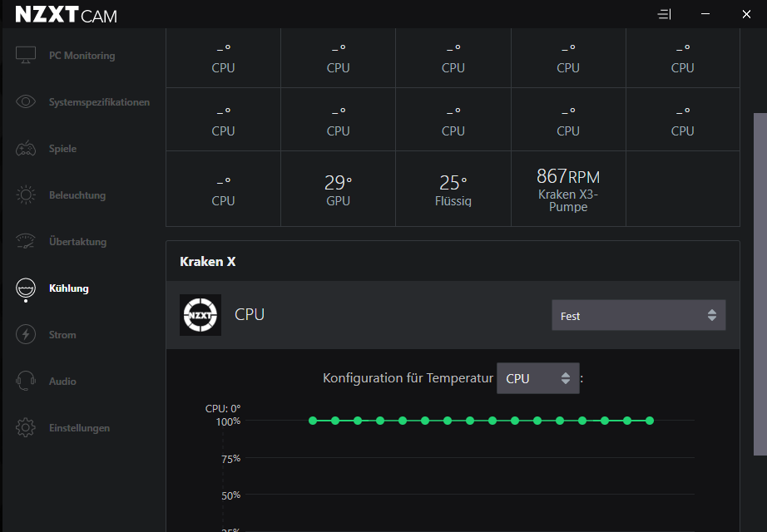Toggle the mini mode icon in title bar
This screenshot has height=532, width=767.
coord(664,14)
